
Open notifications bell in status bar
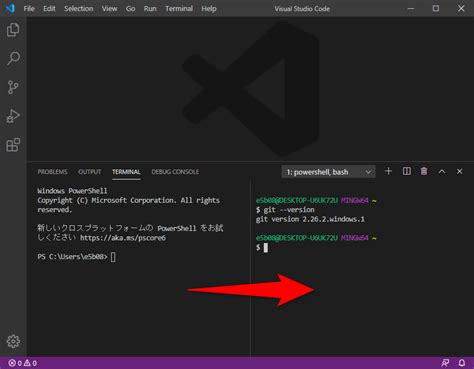(462, 363)
